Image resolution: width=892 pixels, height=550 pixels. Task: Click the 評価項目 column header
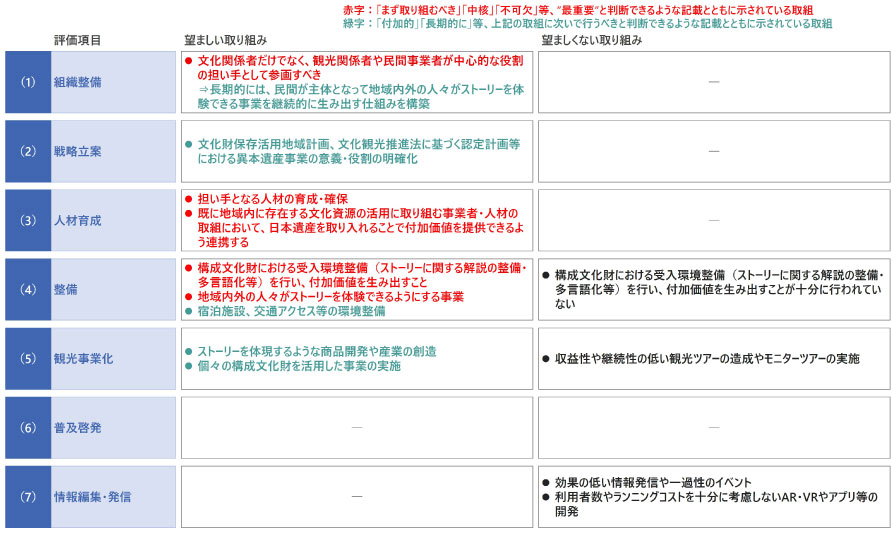pyautogui.click(x=77, y=41)
